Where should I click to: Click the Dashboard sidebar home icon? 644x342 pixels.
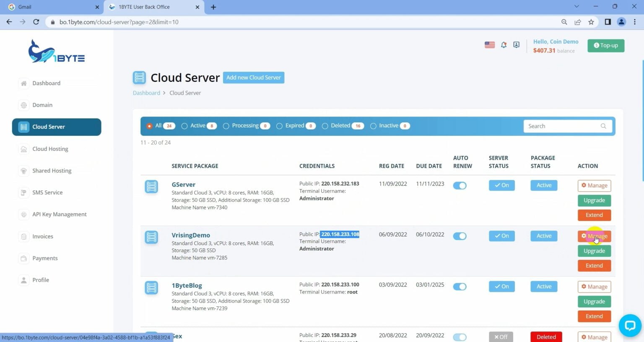tap(24, 83)
